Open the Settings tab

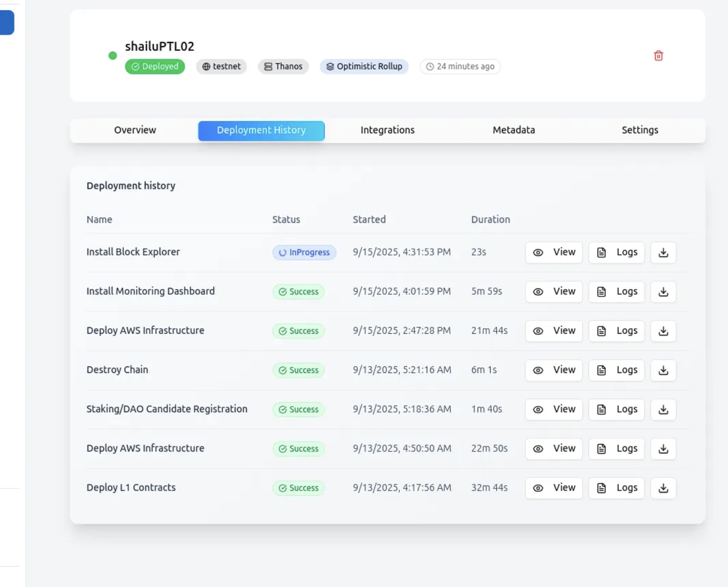640,130
